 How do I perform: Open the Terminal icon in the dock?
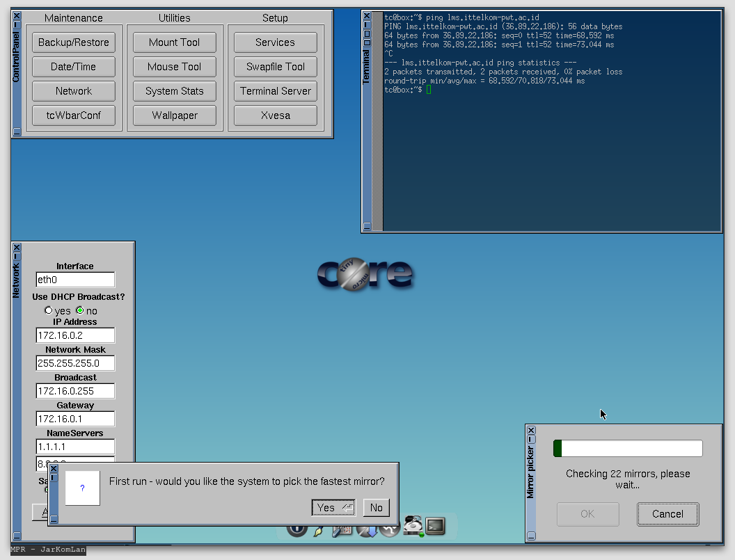pyautogui.click(x=436, y=527)
